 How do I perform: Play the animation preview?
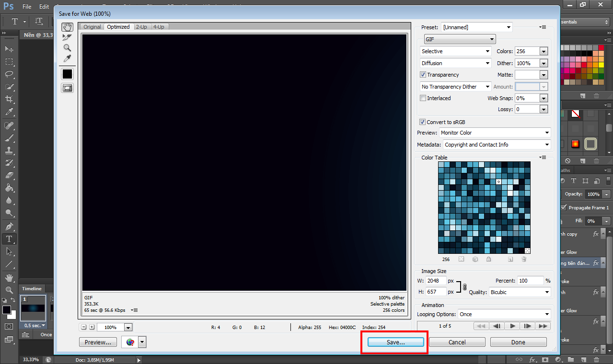pos(512,326)
